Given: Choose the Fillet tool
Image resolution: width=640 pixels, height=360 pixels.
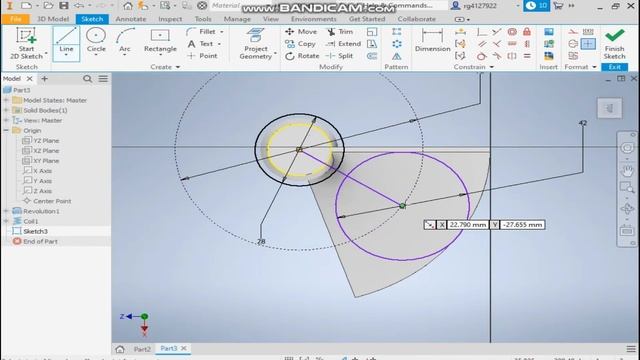Looking at the screenshot, I should [203, 31].
